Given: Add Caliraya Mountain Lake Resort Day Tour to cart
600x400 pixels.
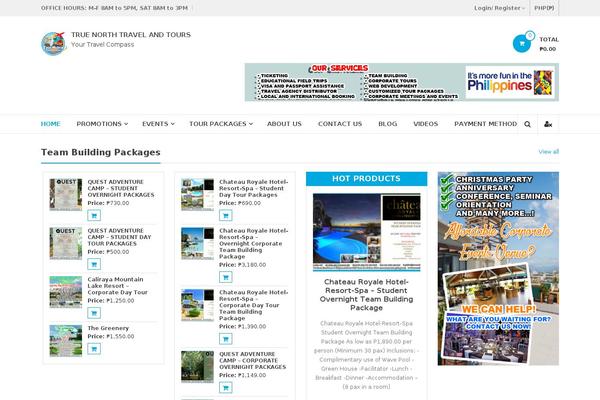Looking at the screenshot, I should (94, 313).
